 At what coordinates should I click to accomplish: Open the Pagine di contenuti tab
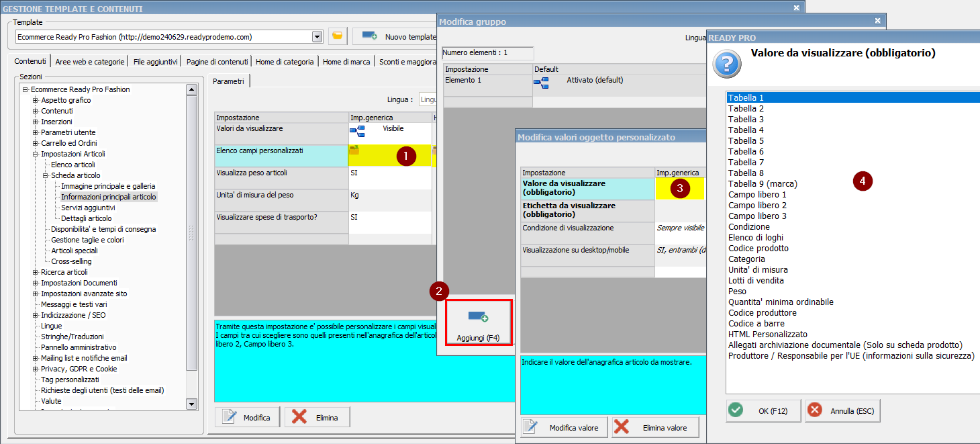[217, 62]
